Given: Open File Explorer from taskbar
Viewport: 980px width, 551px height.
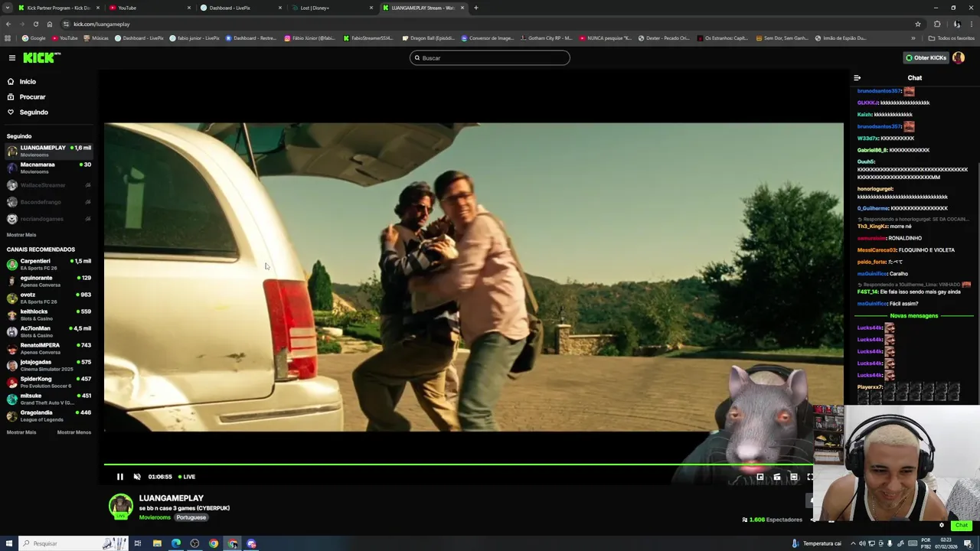Looking at the screenshot, I should (157, 543).
